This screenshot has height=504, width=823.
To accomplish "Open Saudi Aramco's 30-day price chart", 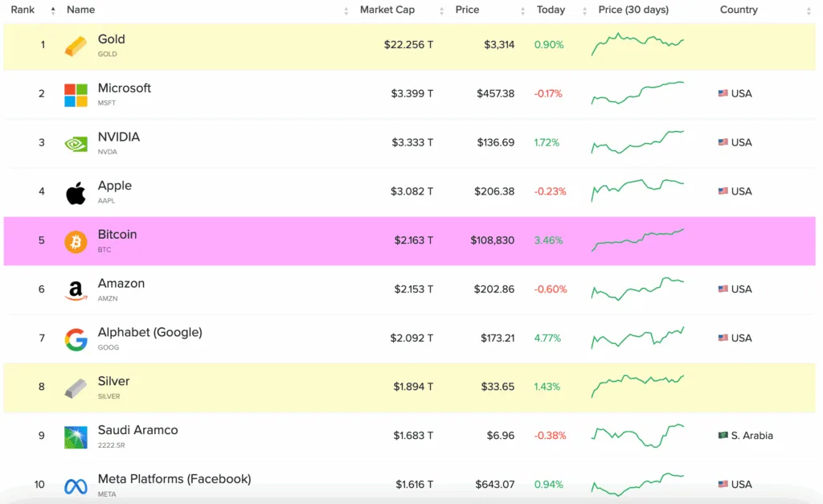I will tap(637, 435).
